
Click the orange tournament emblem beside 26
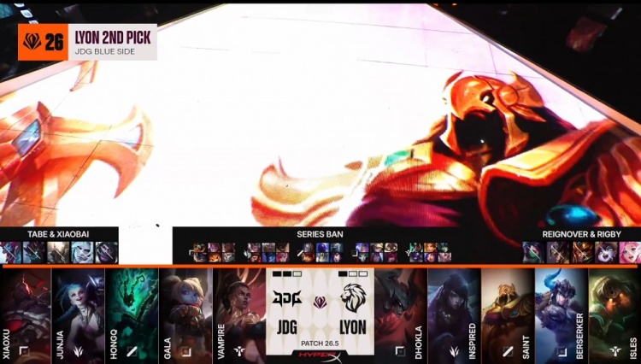point(32,42)
